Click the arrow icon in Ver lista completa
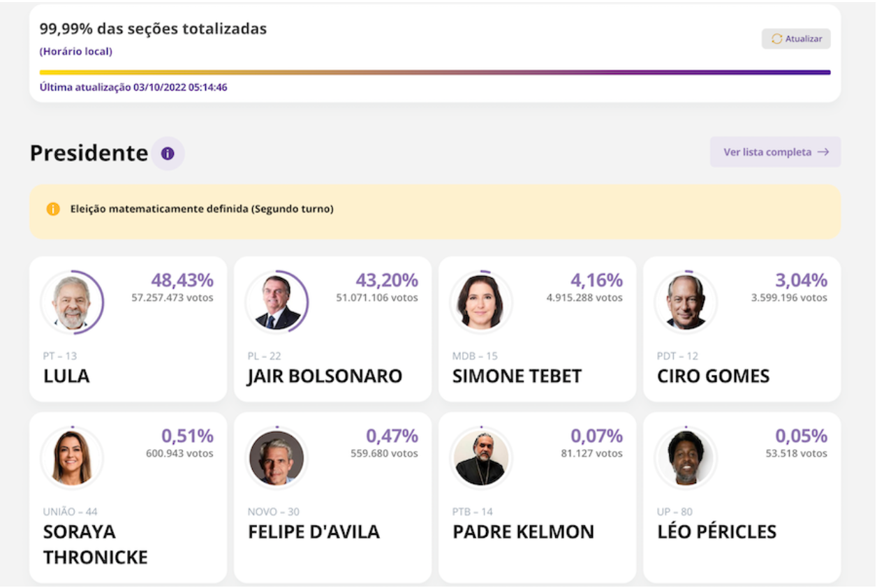877x588 pixels. (824, 152)
